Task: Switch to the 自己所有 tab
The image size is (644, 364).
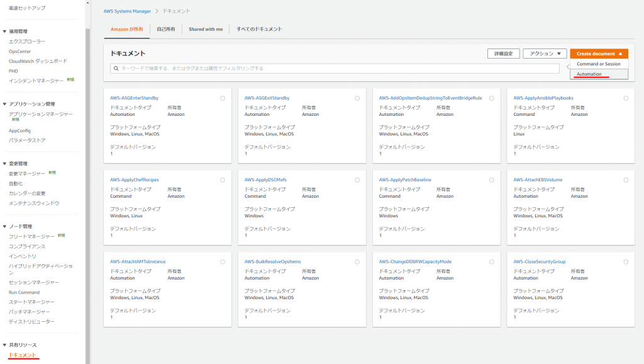Action: 166,29
